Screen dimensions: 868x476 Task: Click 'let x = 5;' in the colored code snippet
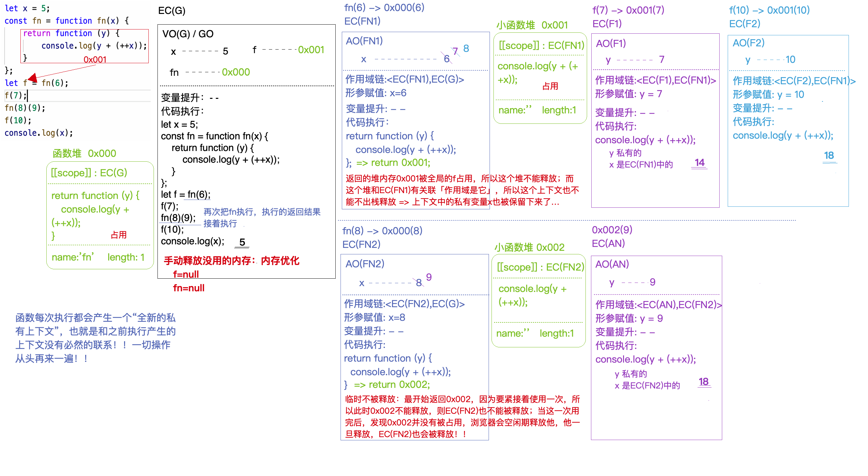click(x=27, y=8)
